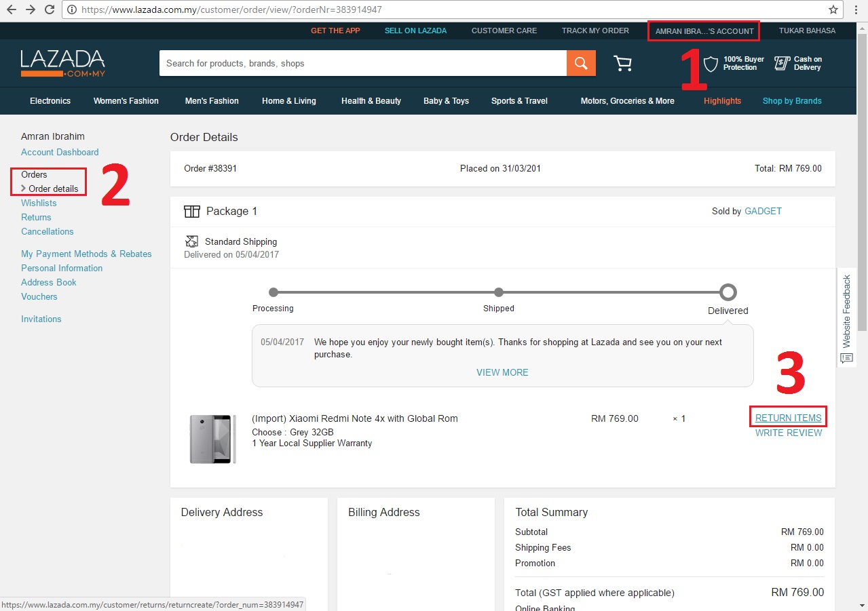Image resolution: width=868 pixels, height=611 pixels.
Task: Click the Standard Shipping icon
Action: click(191, 241)
